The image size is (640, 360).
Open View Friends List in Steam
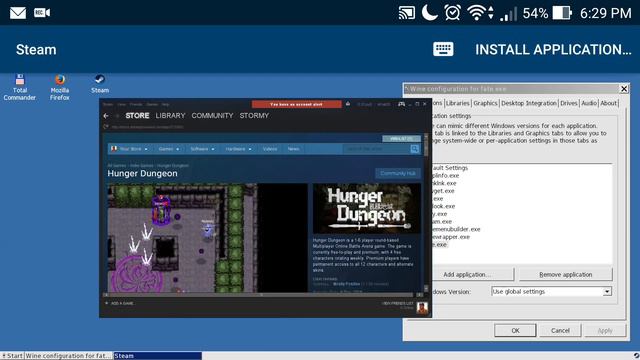(x=398, y=304)
